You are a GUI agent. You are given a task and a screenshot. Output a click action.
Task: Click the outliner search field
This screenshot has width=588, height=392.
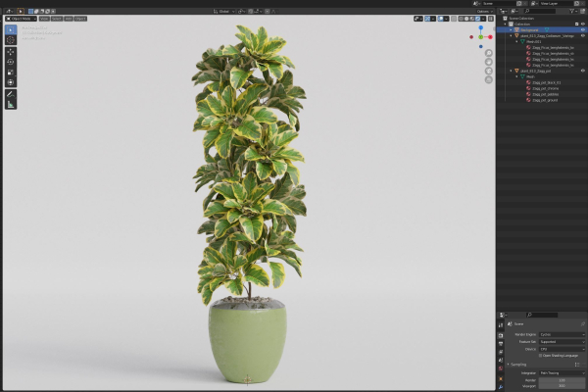pyautogui.click(x=540, y=11)
